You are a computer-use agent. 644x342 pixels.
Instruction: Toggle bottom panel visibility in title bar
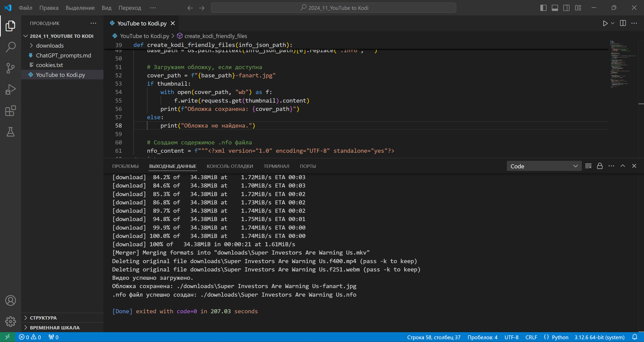coord(555,8)
